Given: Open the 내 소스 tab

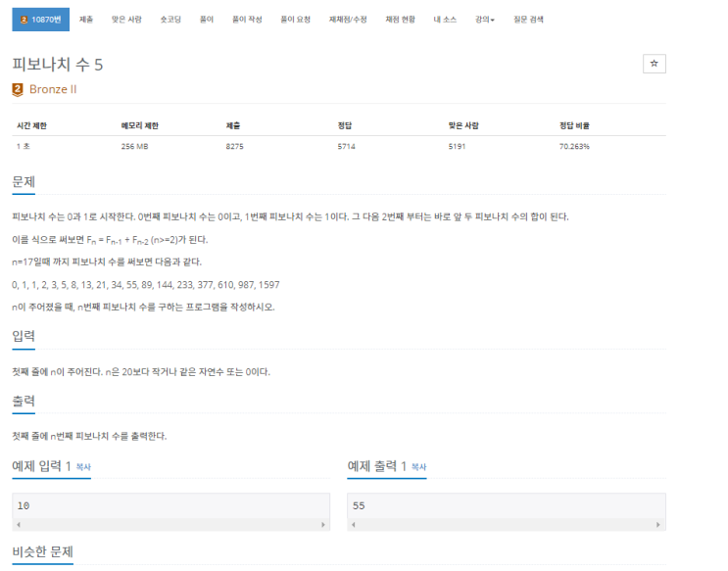Looking at the screenshot, I should pyautogui.click(x=445, y=20).
